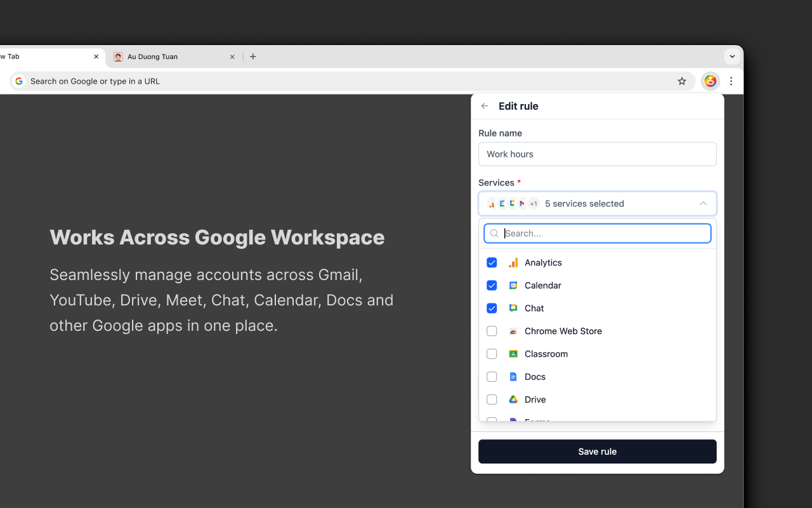Click the Save rule button
The width and height of the screenshot is (812, 508).
pos(597,451)
